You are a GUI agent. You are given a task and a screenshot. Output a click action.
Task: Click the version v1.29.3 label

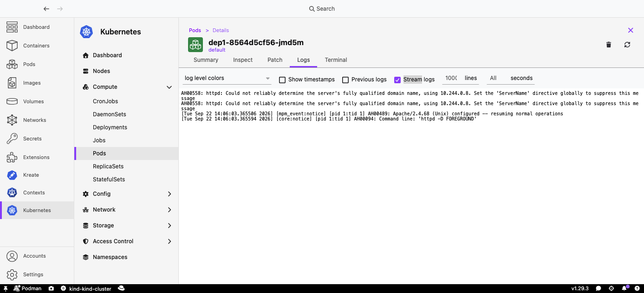coord(580,288)
